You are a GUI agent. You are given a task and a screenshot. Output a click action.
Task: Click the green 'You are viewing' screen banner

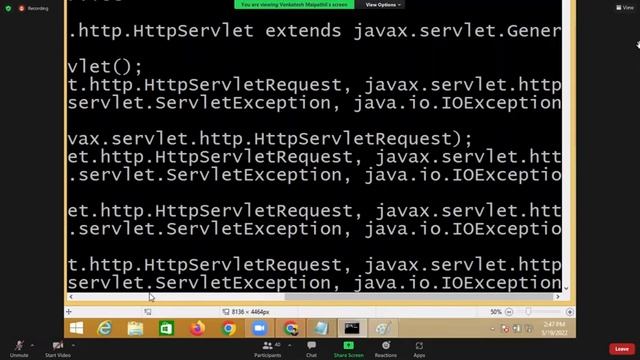pos(294,4)
